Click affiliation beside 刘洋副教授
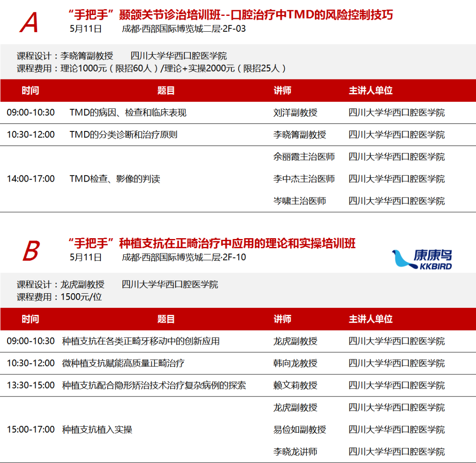This screenshot has height=463, width=476. 397,113
